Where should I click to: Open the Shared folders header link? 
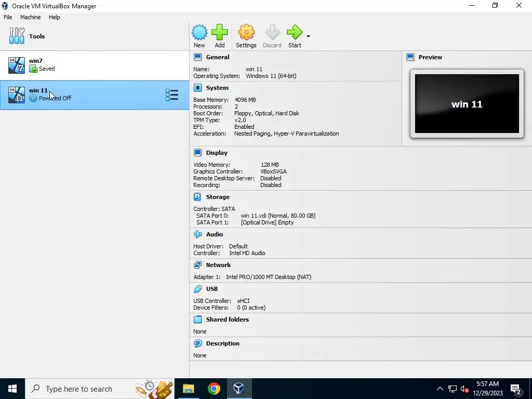[x=228, y=320]
